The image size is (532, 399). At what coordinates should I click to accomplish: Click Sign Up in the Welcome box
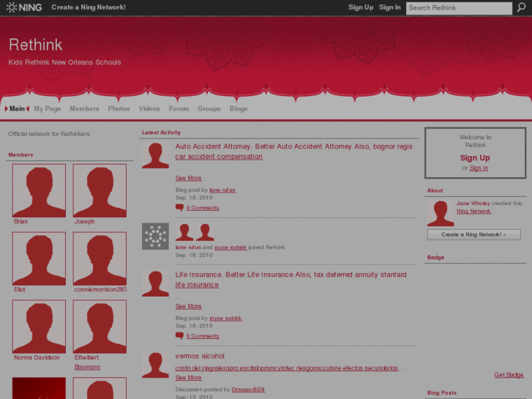coord(475,158)
